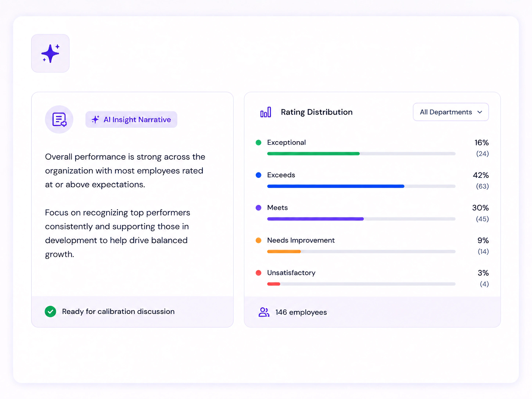Click the 9% value
Screen dimensions: 532x399
click(x=483, y=240)
